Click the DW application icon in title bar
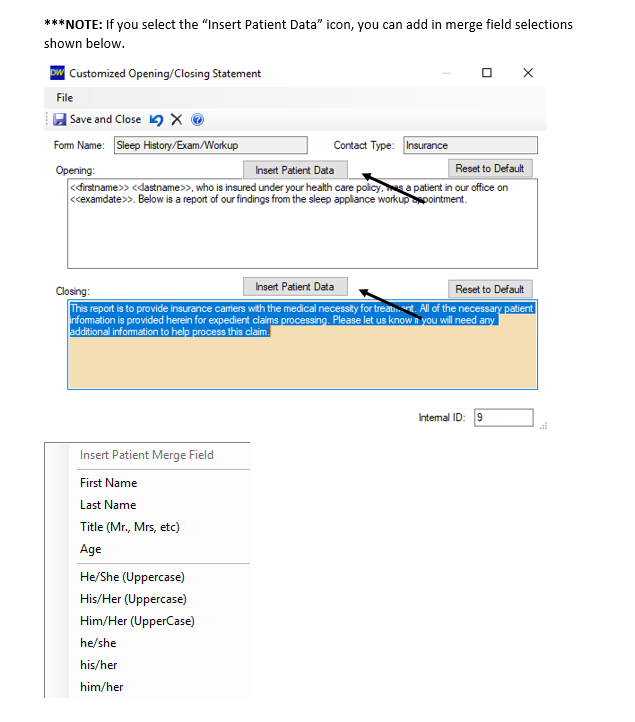635x722 pixels. (x=57, y=73)
